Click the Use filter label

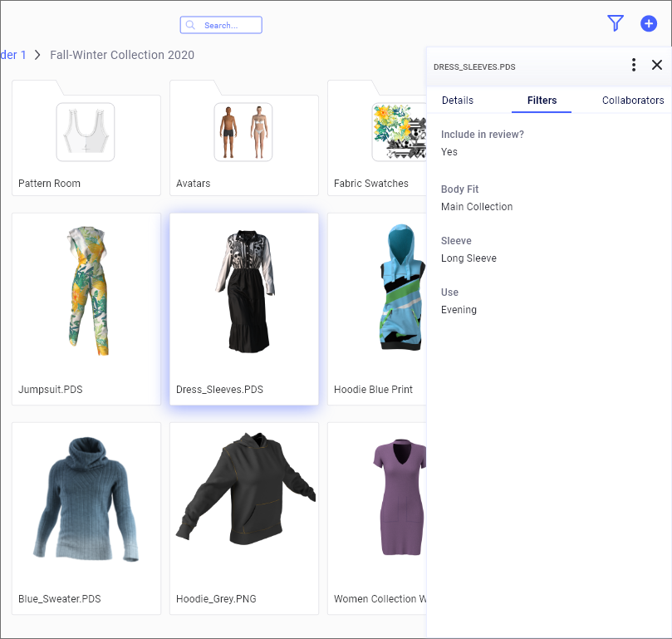(x=449, y=292)
